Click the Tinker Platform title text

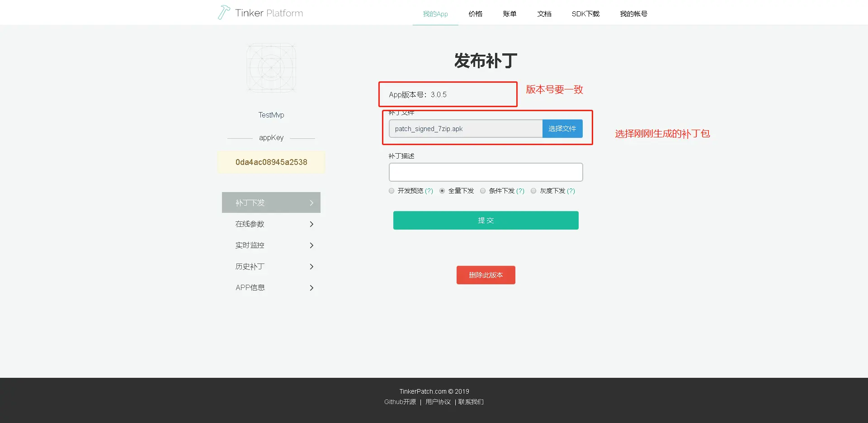click(269, 13)
